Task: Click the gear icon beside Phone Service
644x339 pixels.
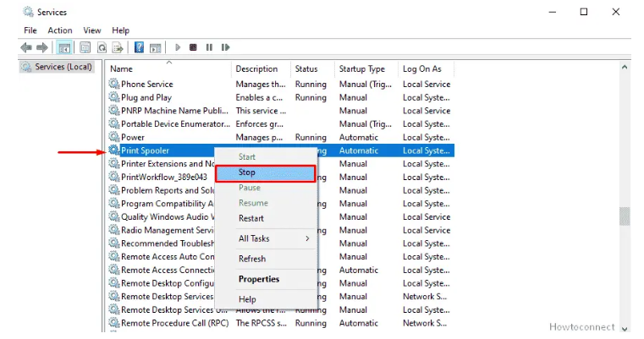Action: [113, 85]
